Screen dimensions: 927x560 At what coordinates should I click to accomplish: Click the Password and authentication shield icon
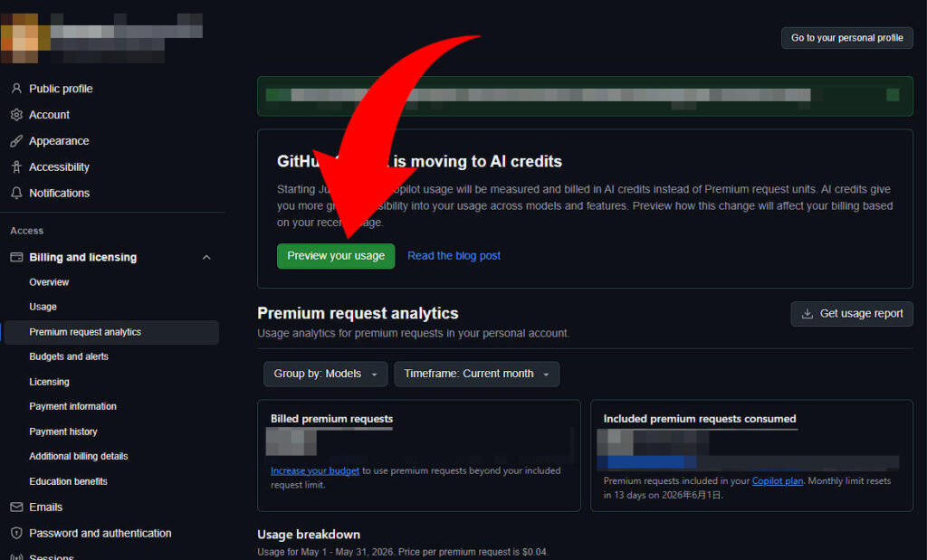click(x=16, y=533)
